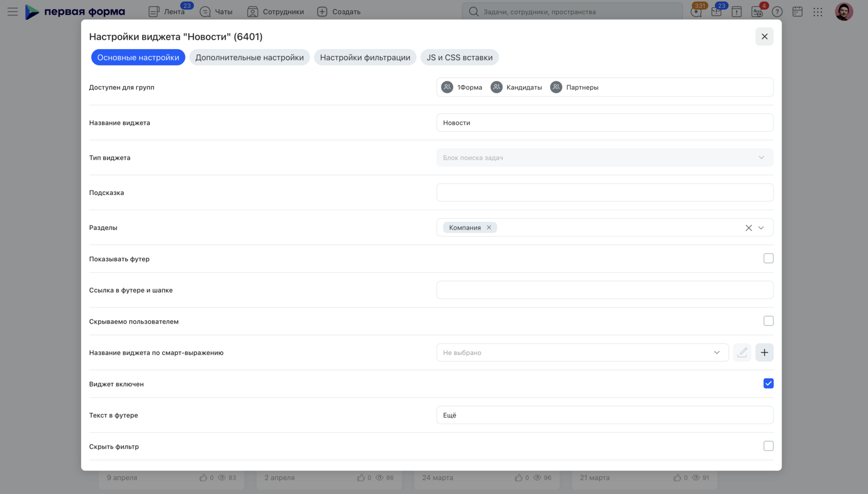Click the global search field
868x494 pixels.
pos(572,11)
